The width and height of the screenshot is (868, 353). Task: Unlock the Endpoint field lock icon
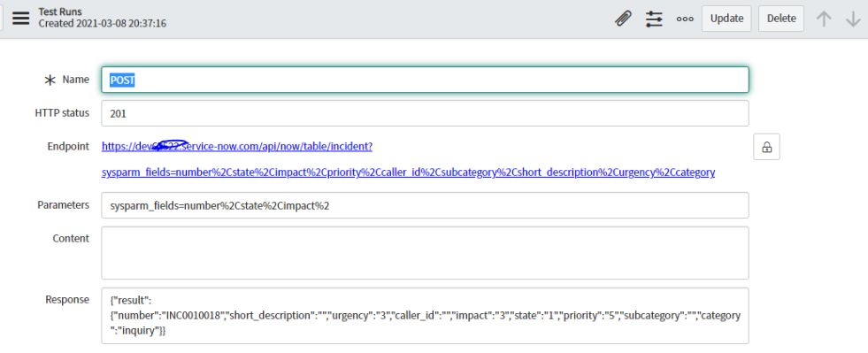767,147
